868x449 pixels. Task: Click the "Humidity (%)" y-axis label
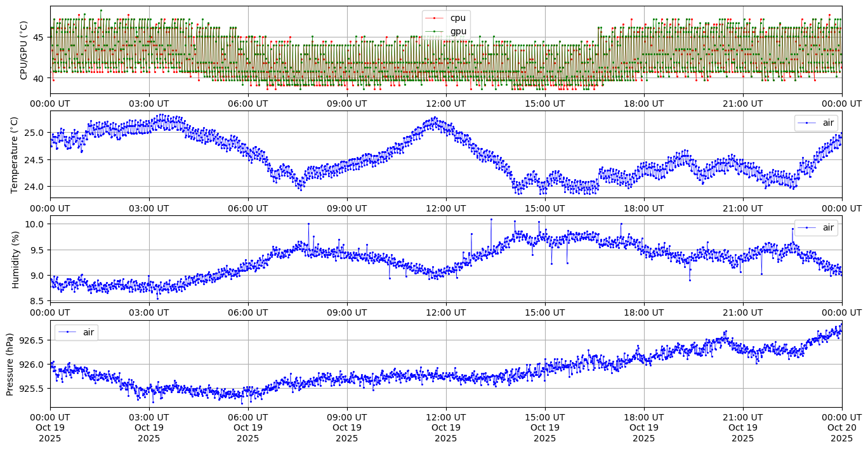click(15, 259)
